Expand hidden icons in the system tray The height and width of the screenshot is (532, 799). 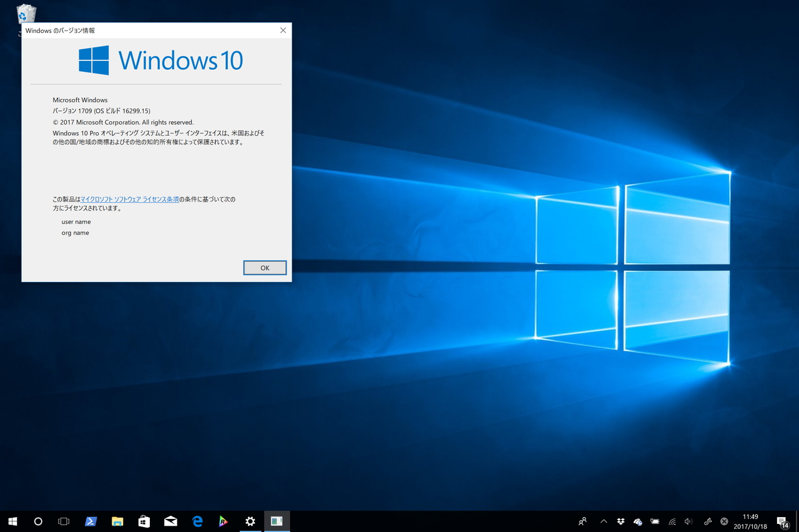click(604, 521)
